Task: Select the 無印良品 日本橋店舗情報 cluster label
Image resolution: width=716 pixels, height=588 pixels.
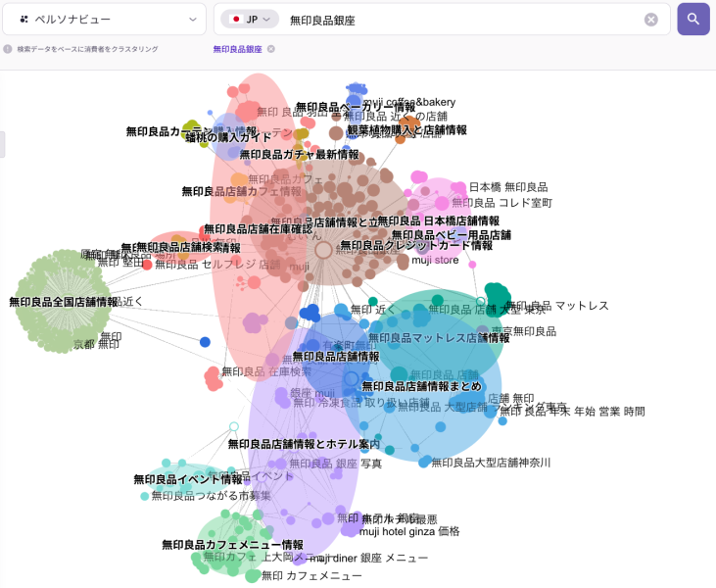Action: tap(439, 221)
